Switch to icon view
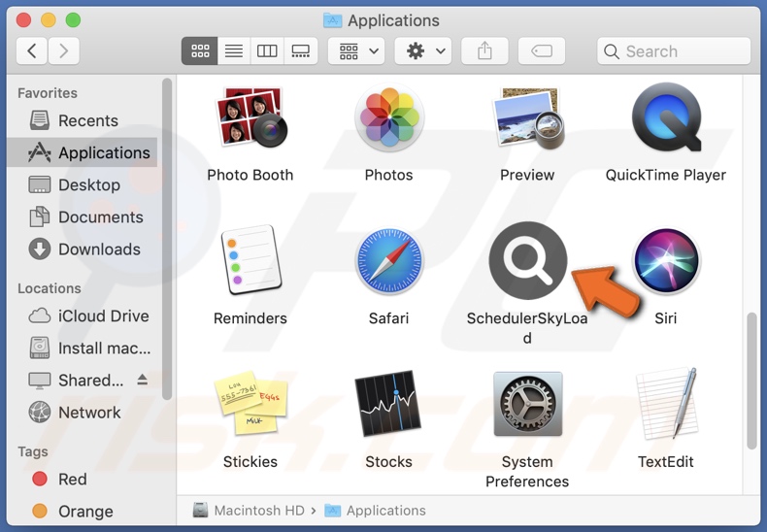 200,50
